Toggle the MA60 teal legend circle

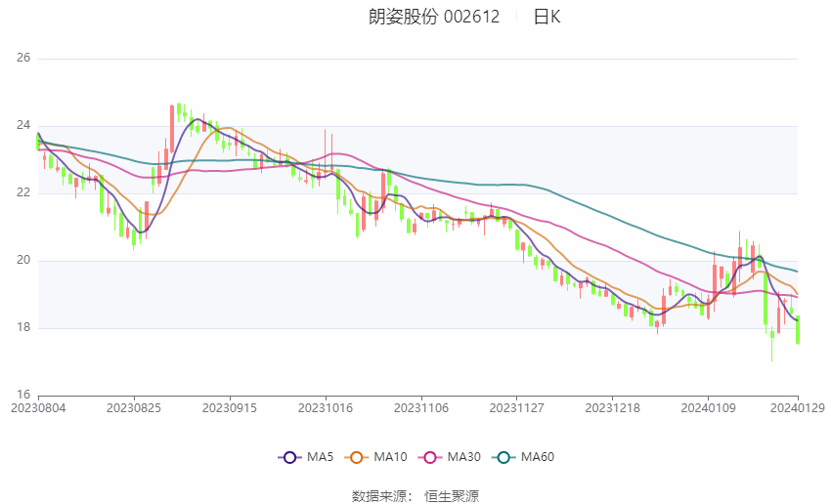[503, 457]
